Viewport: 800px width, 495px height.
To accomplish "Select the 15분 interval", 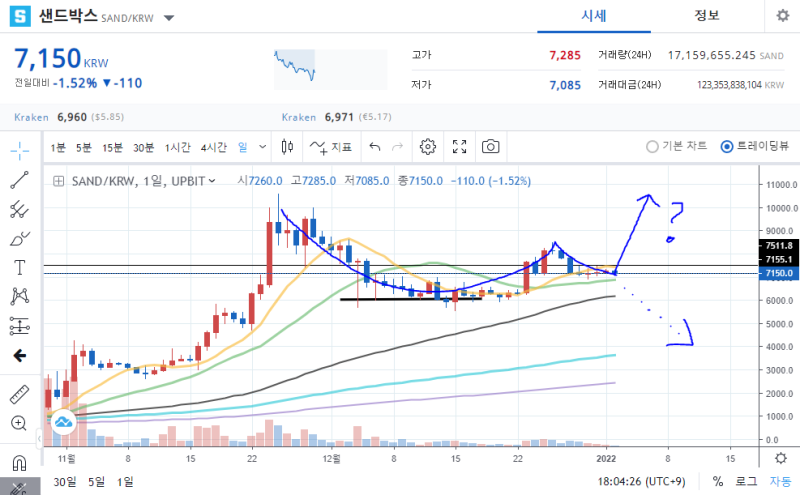I will (x=112, y=147).
